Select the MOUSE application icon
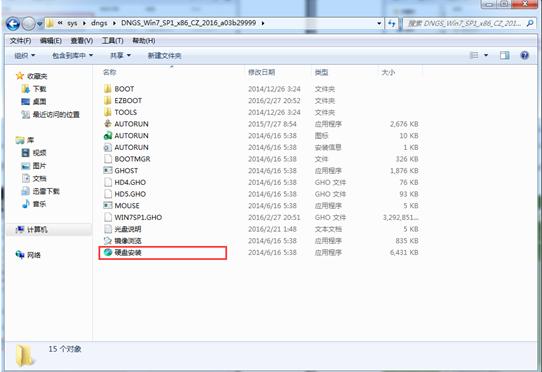 coord(108,206)
